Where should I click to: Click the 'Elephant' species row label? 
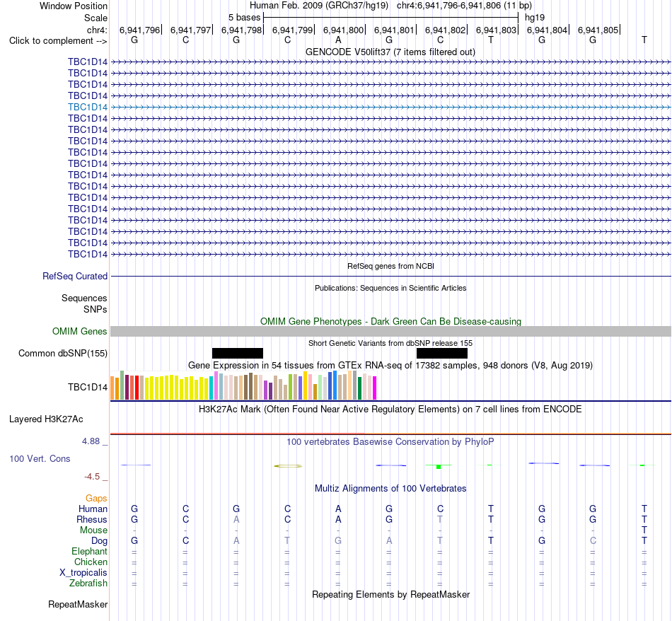[89, 552]
